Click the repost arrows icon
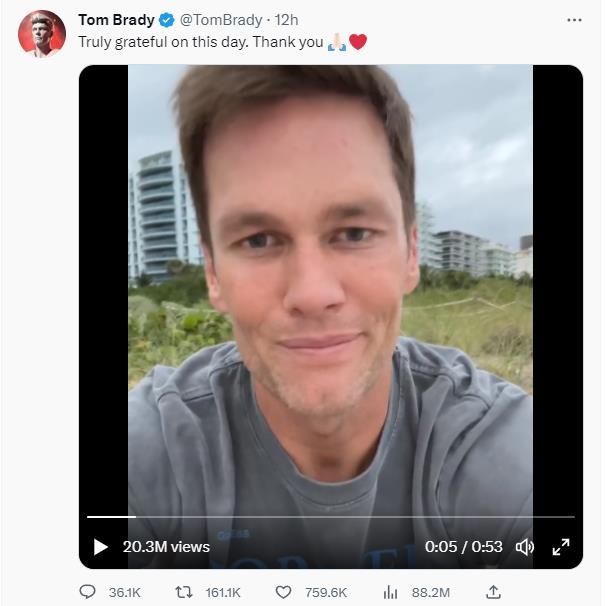The image size is (605, 606). (183, 592)
